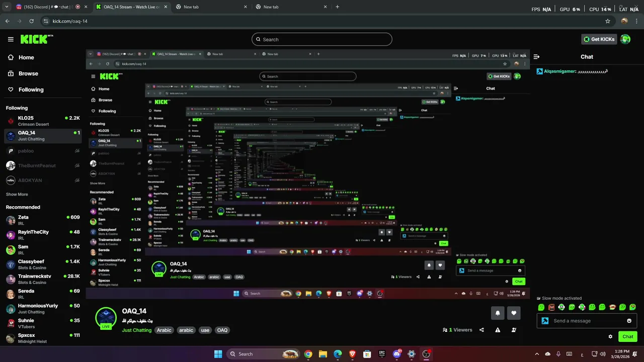Image resolution: width=644 pixels, height=362 pixels.
Task: Open Zeta in outer Recommended list
Action: coord(43,220)
